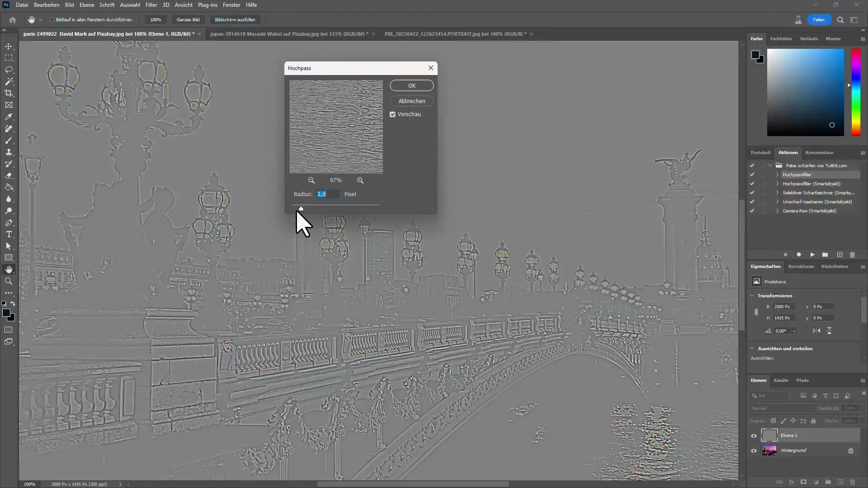The height and width of the screenshot is (488, 868).
Task: Open the rotation angle dropdown
Action: (794, 331)
